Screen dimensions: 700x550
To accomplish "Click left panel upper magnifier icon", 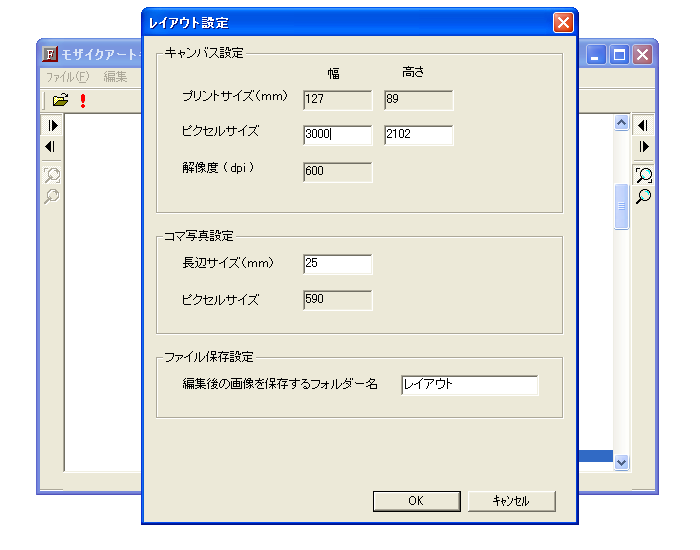I will pyautogui.click(x=52, y=175).
